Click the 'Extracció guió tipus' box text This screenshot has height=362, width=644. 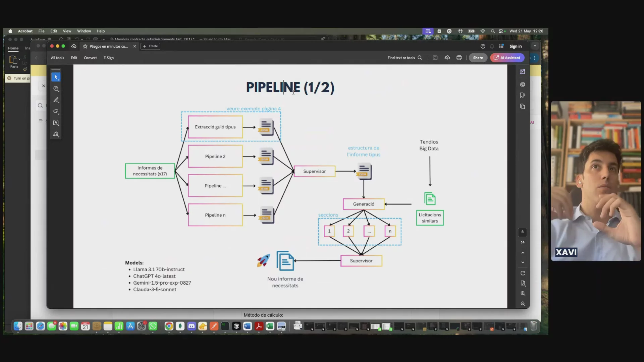[x=215, y=127]
